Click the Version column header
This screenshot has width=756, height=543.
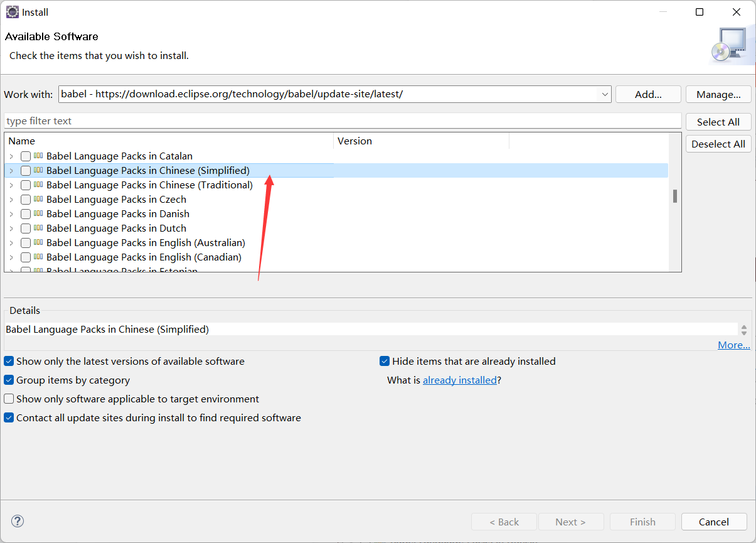point(421,141)
